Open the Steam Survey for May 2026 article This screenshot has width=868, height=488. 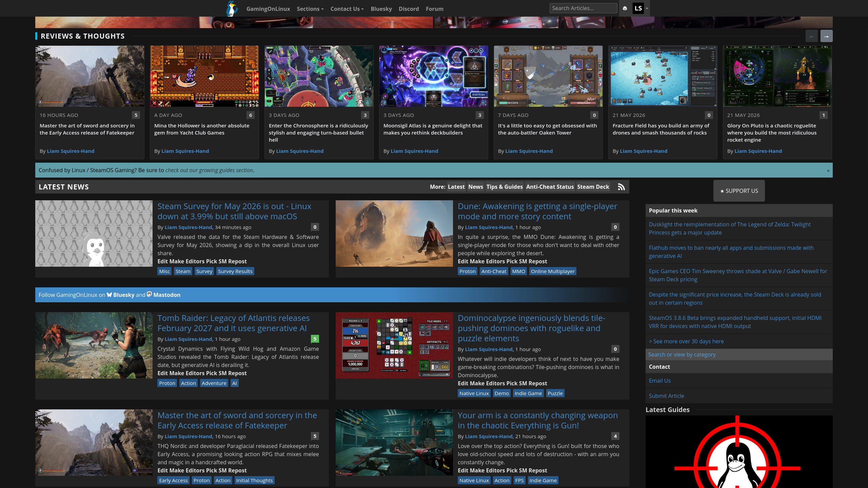(234, 211)
